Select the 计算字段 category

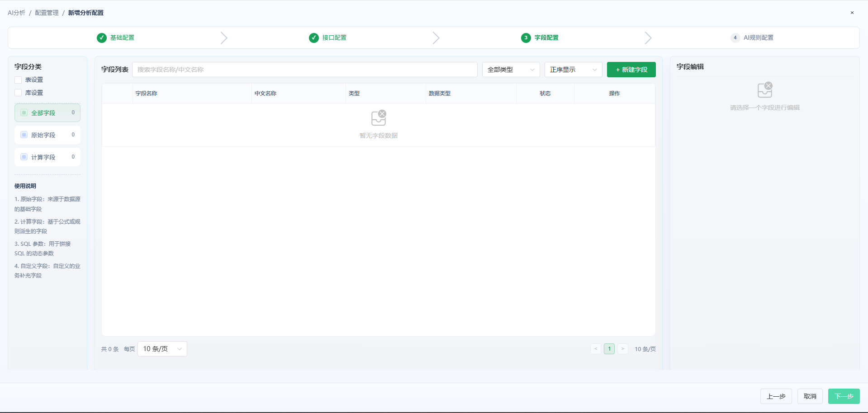point(47,157)
